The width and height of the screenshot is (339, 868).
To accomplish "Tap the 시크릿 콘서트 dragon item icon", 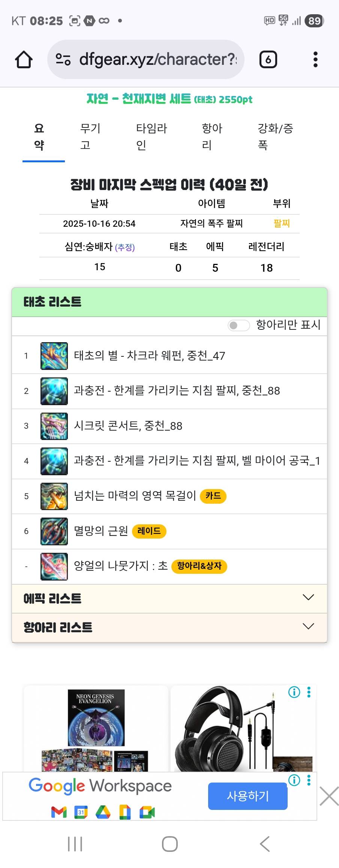I will pos(54,426).
